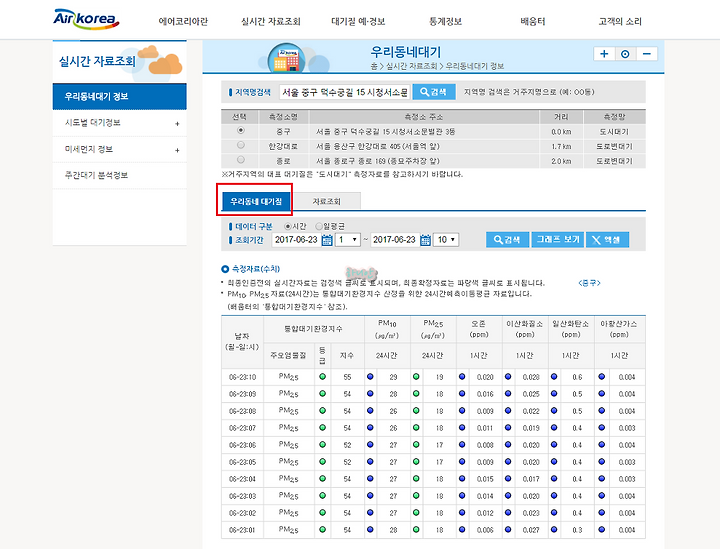Click the grade indicator dot for 06-23:10

tap(322, 377)
